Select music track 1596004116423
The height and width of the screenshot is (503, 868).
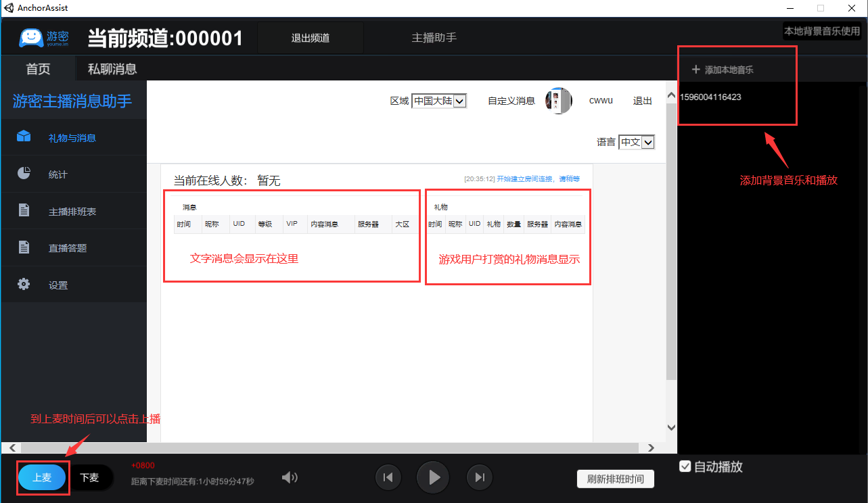710,97
